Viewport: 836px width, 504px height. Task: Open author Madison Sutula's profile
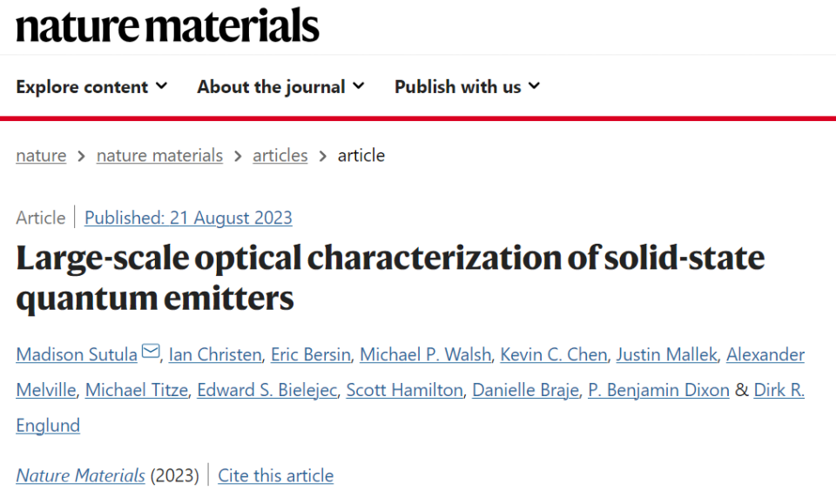pyautogui.click(x=77, y=354)
